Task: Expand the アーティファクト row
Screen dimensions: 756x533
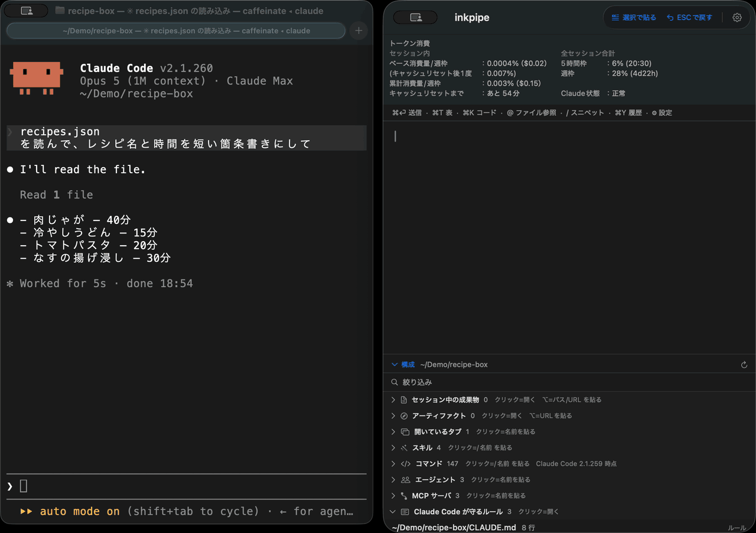Action: (393, 416)
